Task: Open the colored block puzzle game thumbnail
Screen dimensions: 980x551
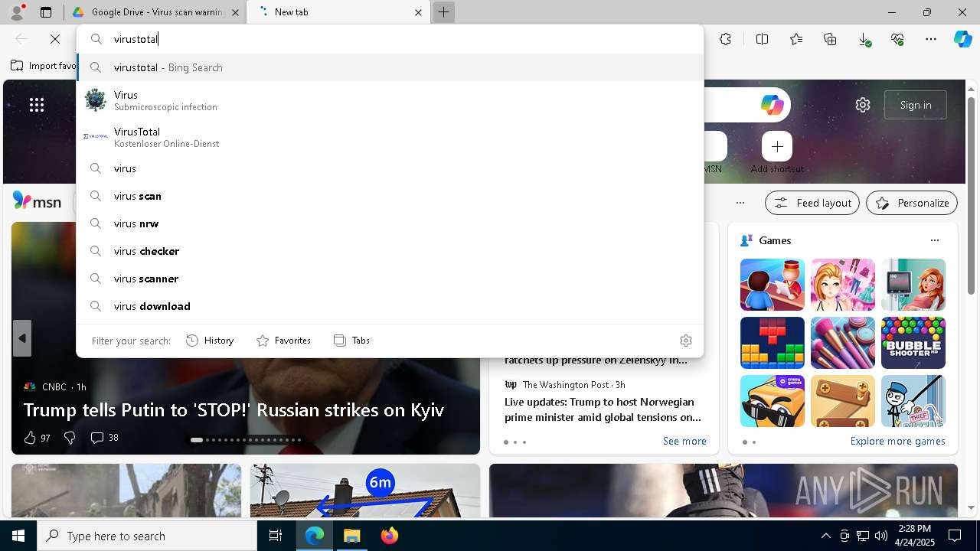Action: pyautogui.click(x=773, y=343)
